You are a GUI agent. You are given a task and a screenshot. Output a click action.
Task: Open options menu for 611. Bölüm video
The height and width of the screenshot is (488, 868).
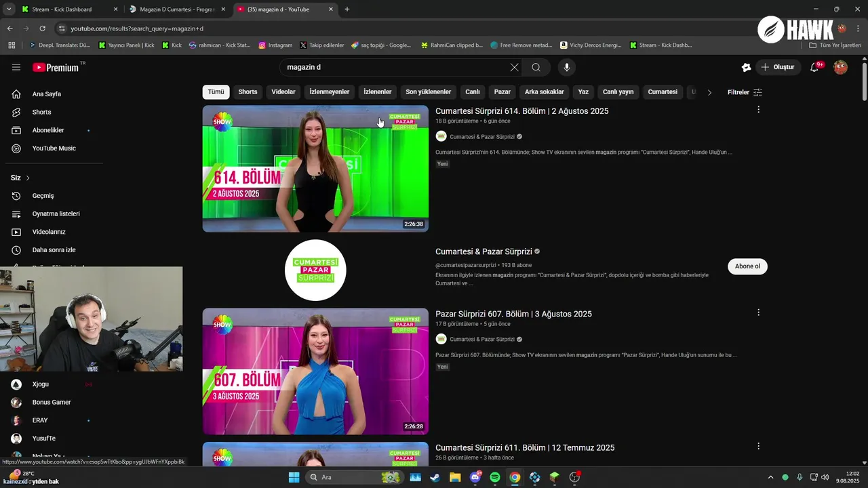coord(758,446)
